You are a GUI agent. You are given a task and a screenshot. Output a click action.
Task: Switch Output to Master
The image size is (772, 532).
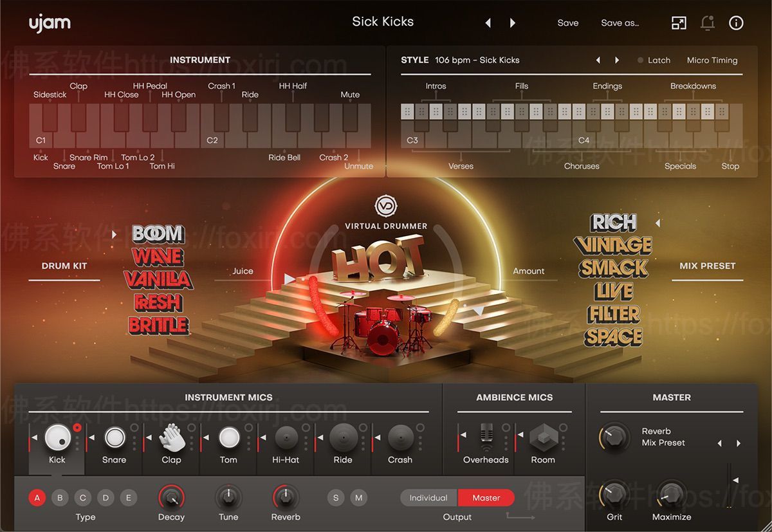pyautogui.click(x=486, y=497)
